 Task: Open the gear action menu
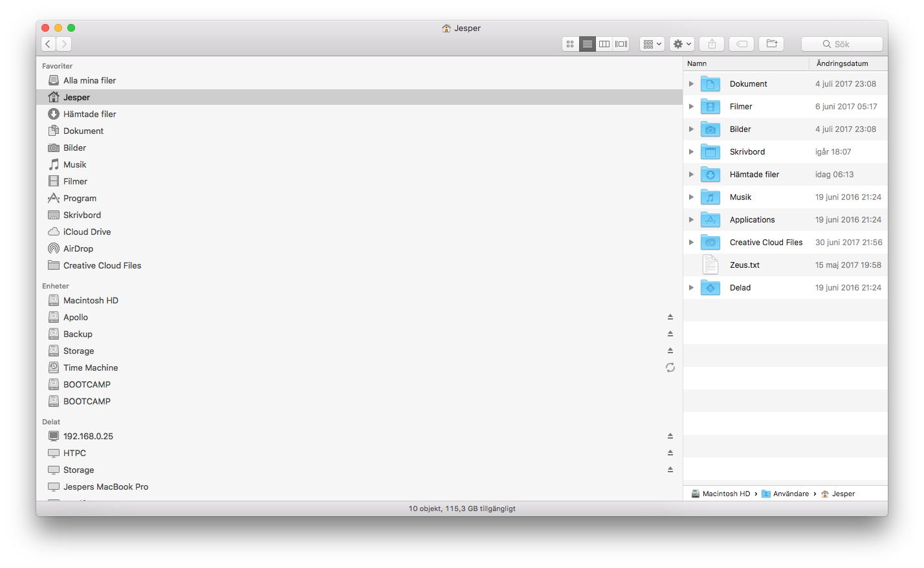pyautogui.click(x=682, y=44)
